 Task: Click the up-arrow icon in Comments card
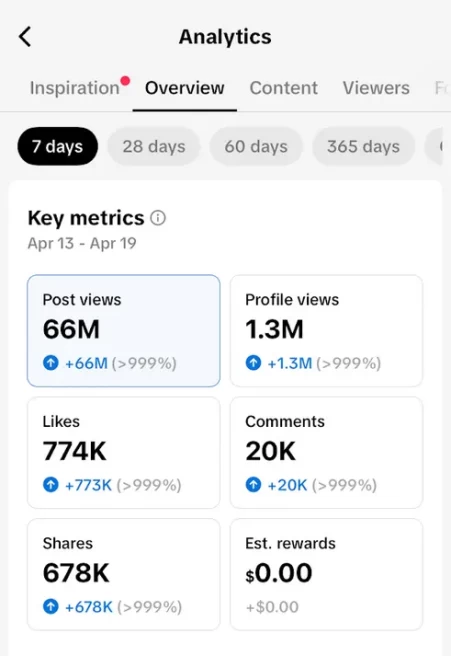point(253,484)
